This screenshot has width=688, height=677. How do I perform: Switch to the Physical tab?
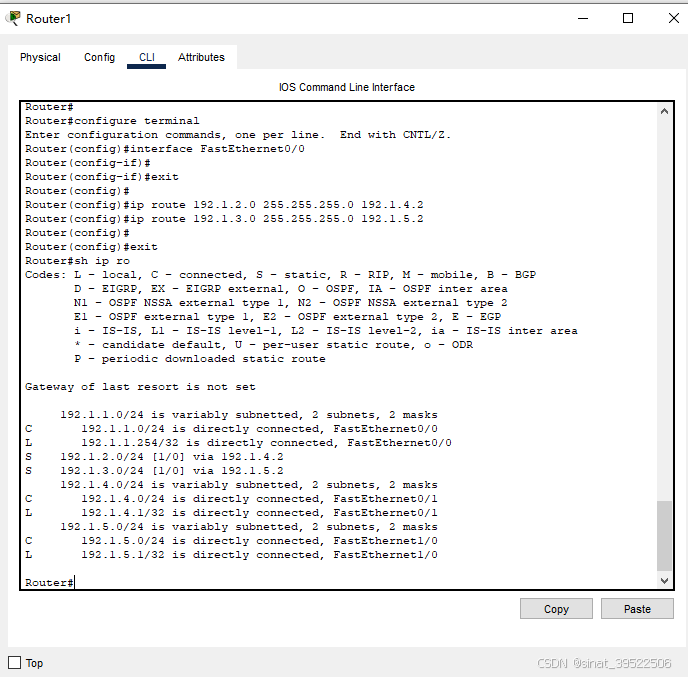coord(40,57)
